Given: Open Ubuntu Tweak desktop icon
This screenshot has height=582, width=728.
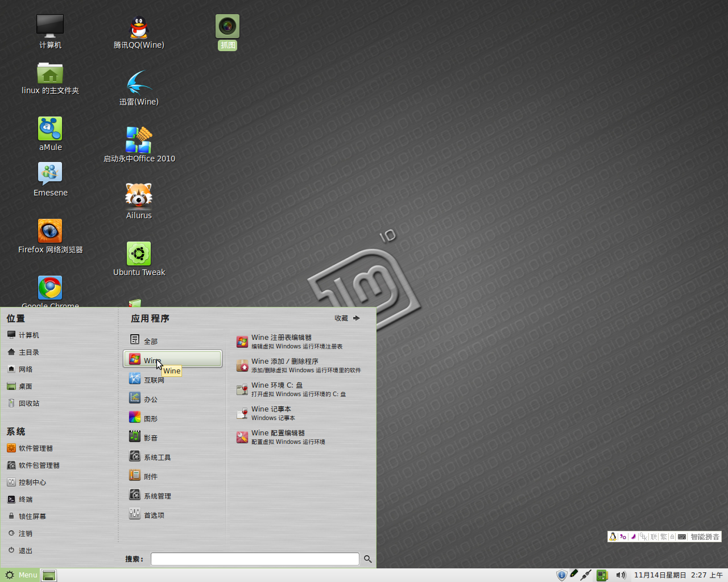Looking at the screenshot, I should point(139,259).
